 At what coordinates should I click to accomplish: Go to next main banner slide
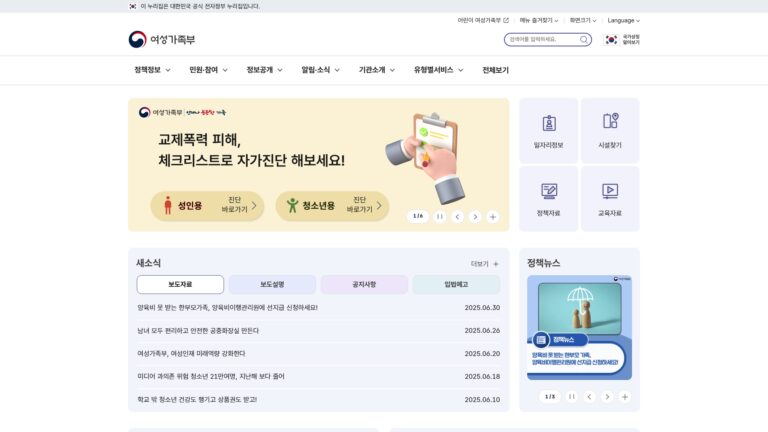coord(475,216)
